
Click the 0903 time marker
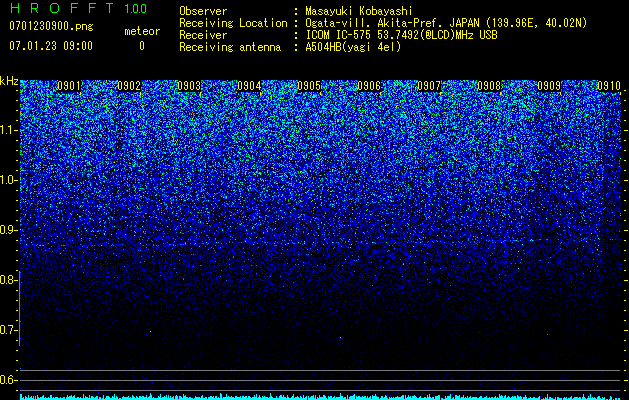pos(189,86)
